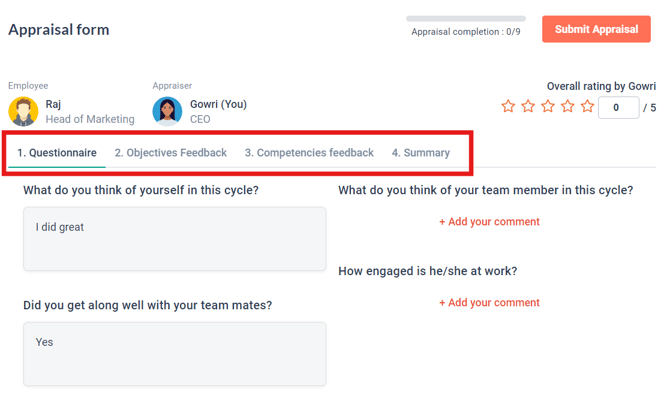670x410 pixels.
Task: Click the fifth rating star
Action: 587,106
